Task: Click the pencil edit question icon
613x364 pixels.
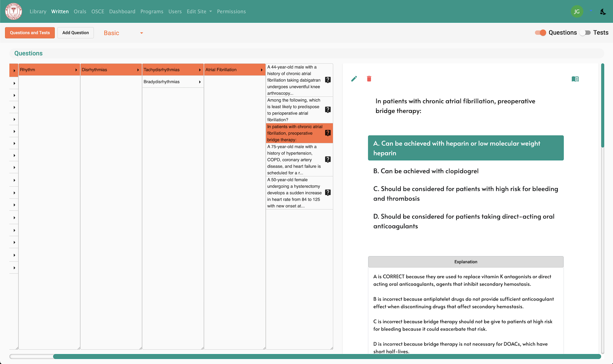Action: click(354, 79)
